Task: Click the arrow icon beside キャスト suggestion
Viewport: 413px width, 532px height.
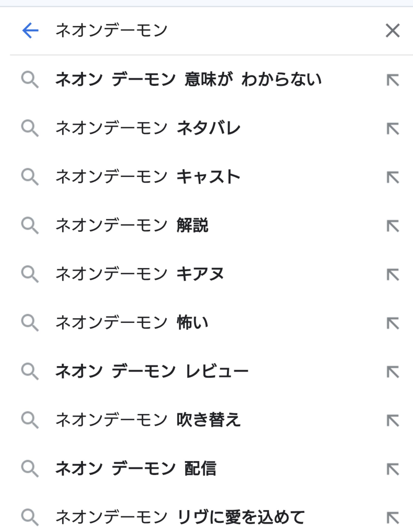Action: 393,177
